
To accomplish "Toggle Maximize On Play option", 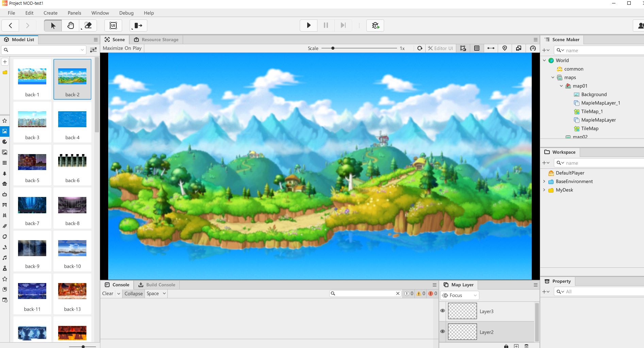I will click(x=122, y=48).
